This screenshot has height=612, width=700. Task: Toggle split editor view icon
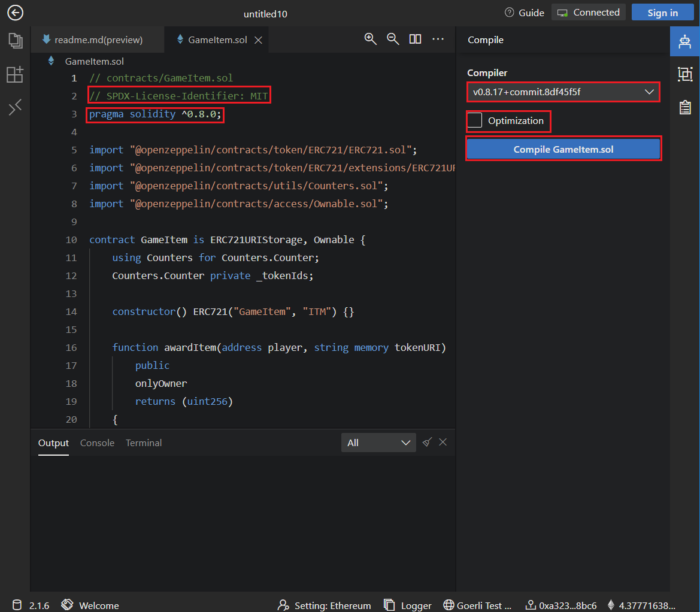pos(415,39)
